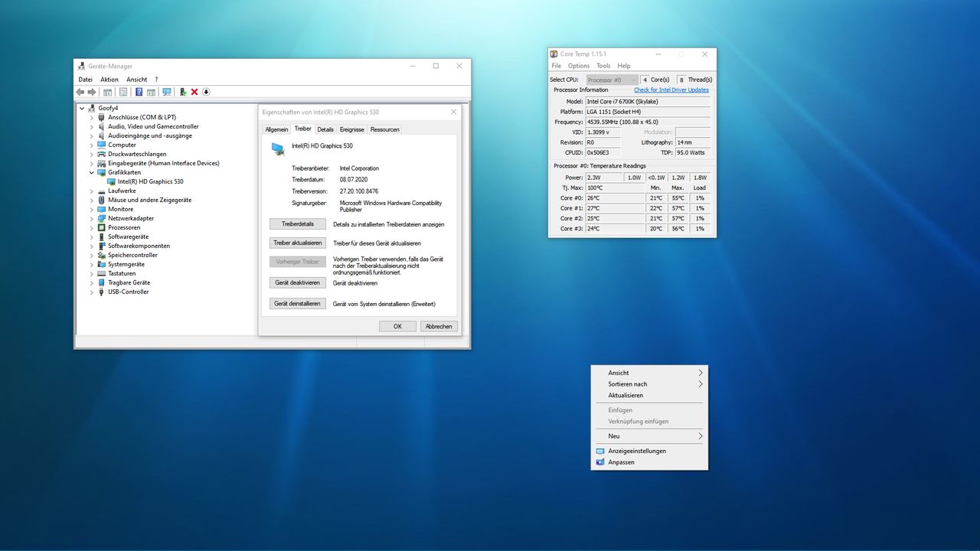Click the Tastaturen keyboard icon
The height and width of the screenshot is (551, 980).
pyautogui.click(x=102, y=273)
